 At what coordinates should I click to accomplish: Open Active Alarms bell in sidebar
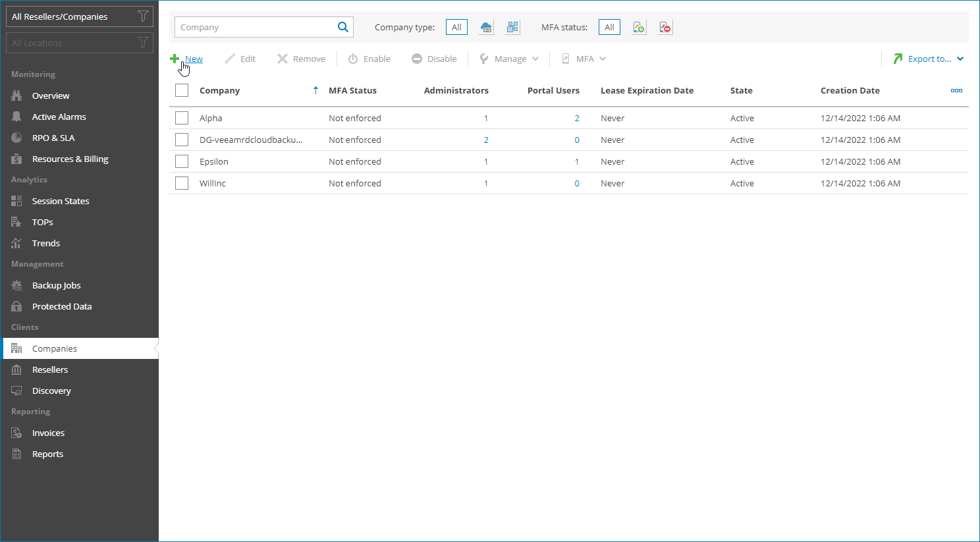pos(17,117)
